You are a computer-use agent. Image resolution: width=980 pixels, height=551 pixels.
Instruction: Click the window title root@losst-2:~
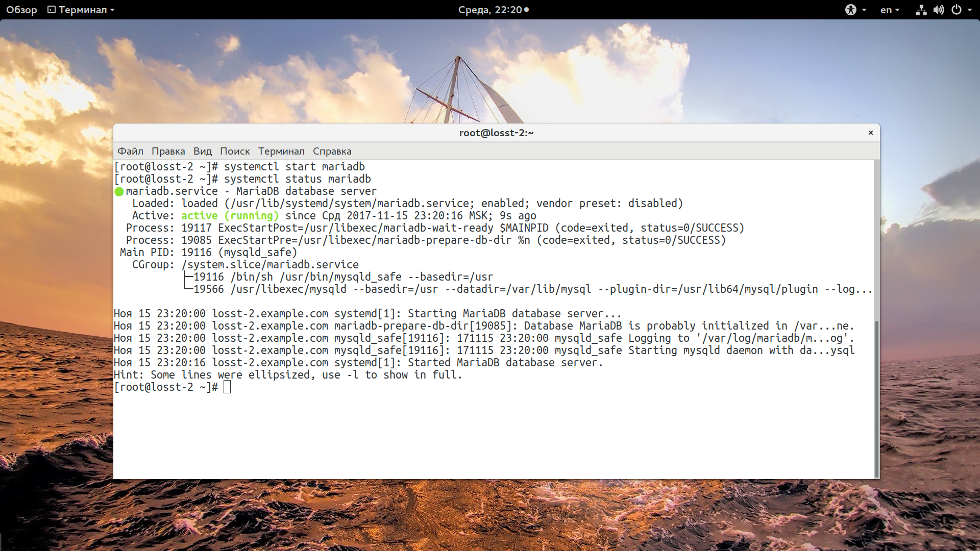pyautogui.click(x=496, y=133)
